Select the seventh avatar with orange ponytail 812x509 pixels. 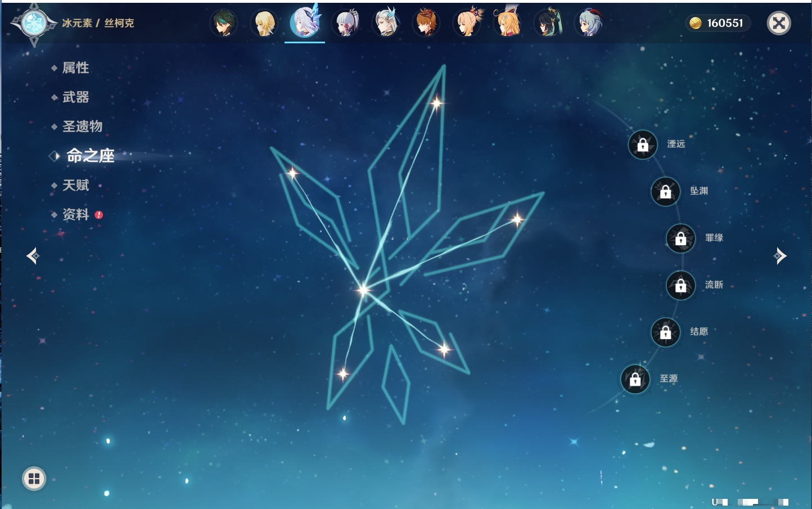(467, 24)
